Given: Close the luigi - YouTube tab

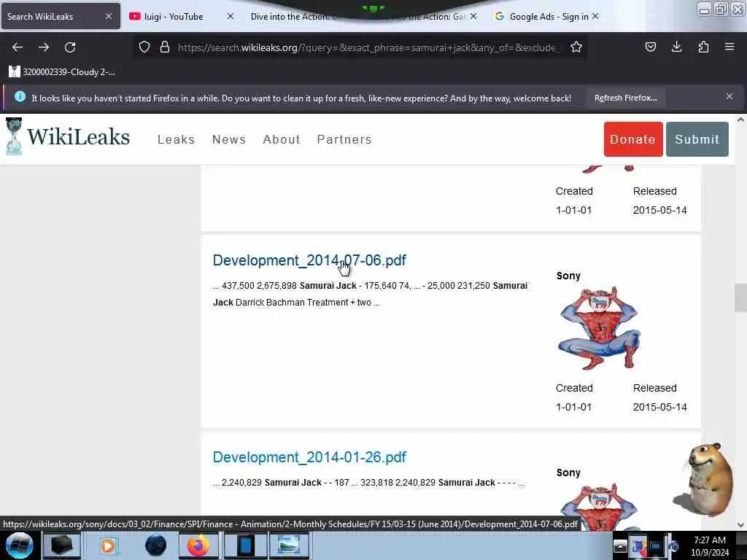Looking at the screenshot, I should coord(231,16).
